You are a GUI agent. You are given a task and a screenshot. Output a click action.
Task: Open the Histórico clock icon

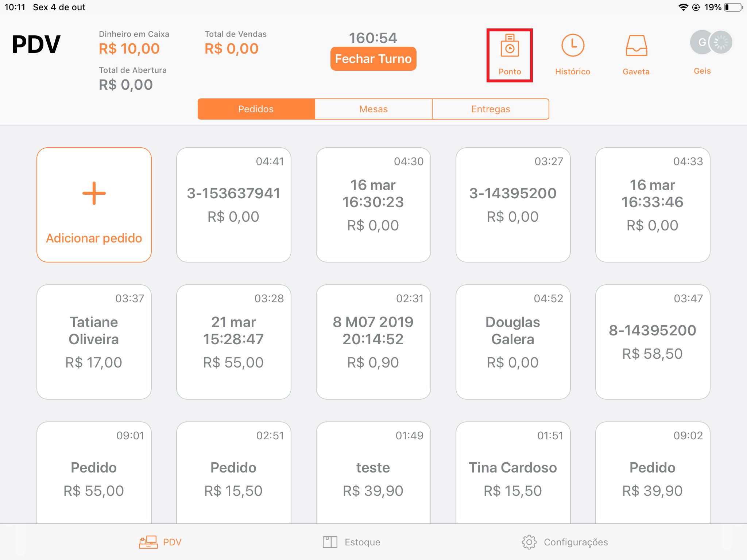[x=572, y=46]
